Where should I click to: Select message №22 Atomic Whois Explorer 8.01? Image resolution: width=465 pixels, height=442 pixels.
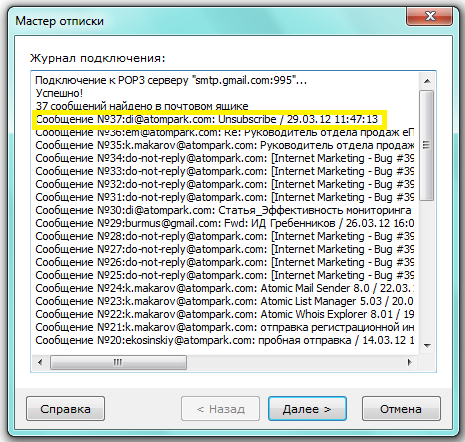coord(225,314)
